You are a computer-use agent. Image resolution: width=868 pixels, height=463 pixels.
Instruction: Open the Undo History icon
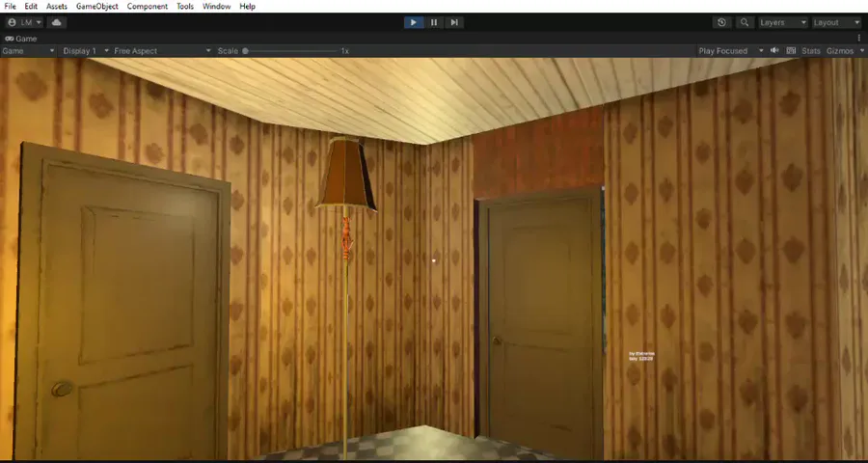721,23
